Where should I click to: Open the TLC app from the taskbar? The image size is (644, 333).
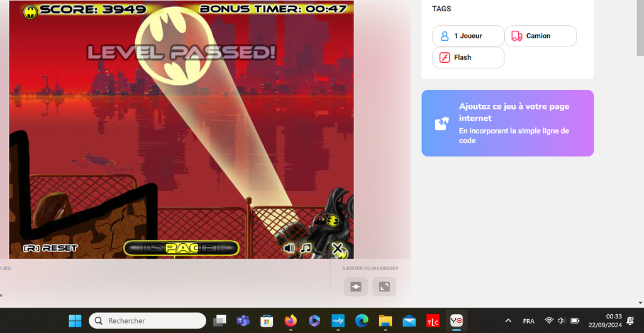click(433, 320)
